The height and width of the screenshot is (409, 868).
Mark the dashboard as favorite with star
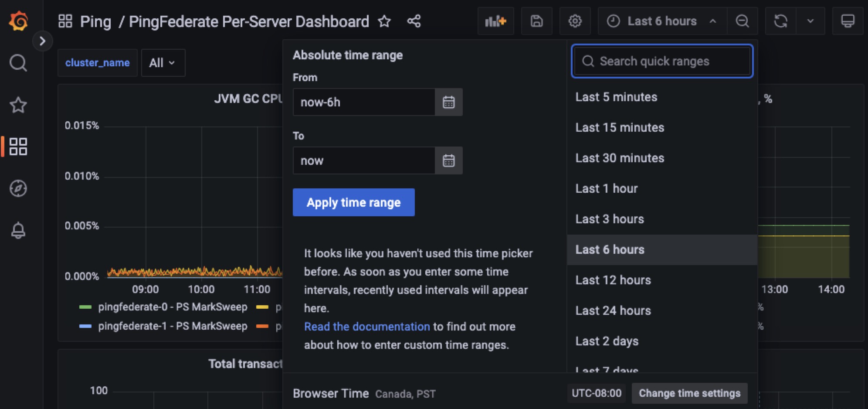click(384, 21)
